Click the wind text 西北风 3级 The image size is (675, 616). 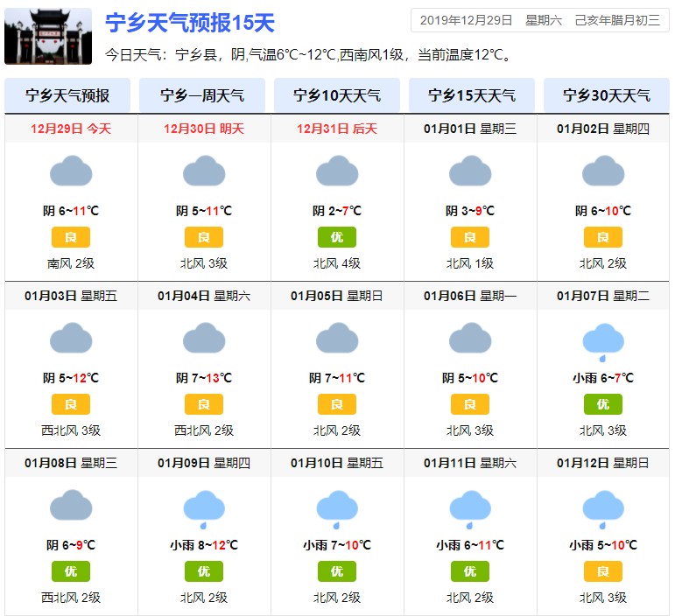pyautogui.click(x=71, y=430)
